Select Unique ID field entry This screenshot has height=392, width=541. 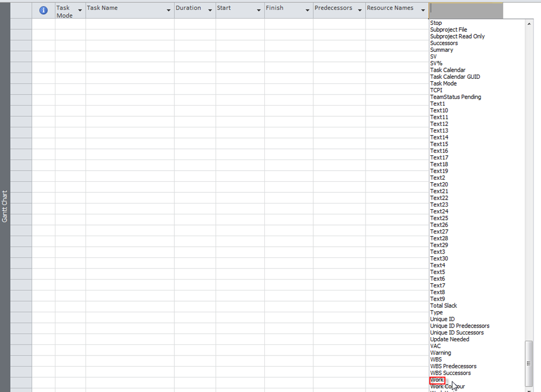pyautogui.click(x=442, y=319)
